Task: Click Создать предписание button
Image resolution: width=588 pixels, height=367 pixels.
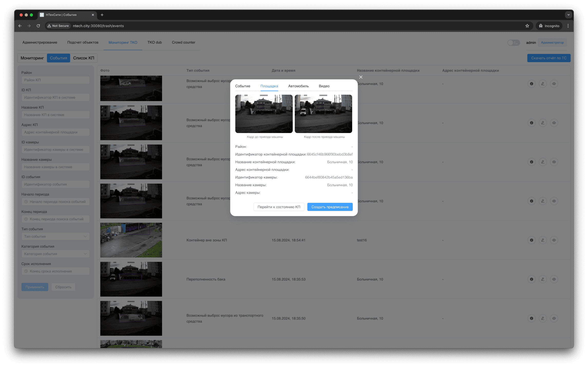Action: pos(330,207)
